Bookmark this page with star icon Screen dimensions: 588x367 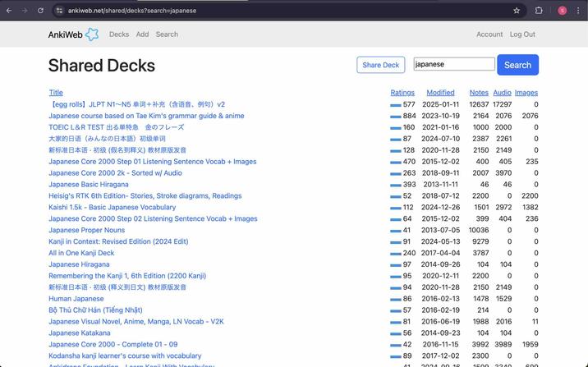[x=517, y=11]
